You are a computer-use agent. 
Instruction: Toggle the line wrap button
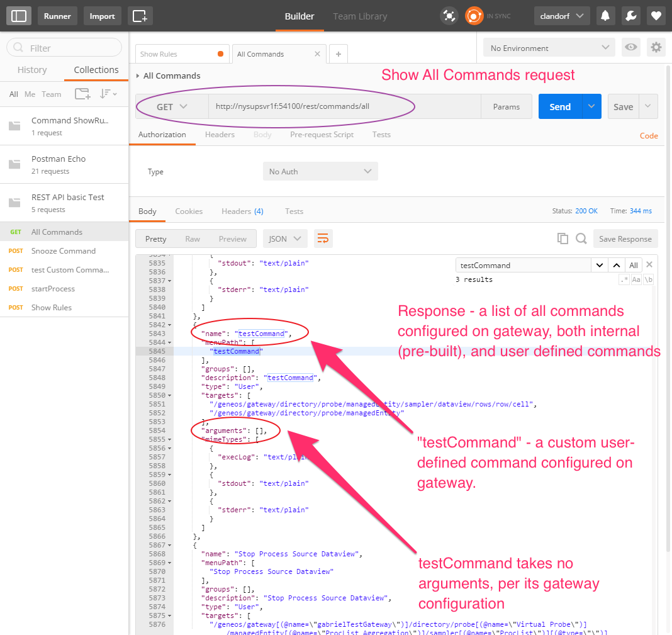(323, 239)
